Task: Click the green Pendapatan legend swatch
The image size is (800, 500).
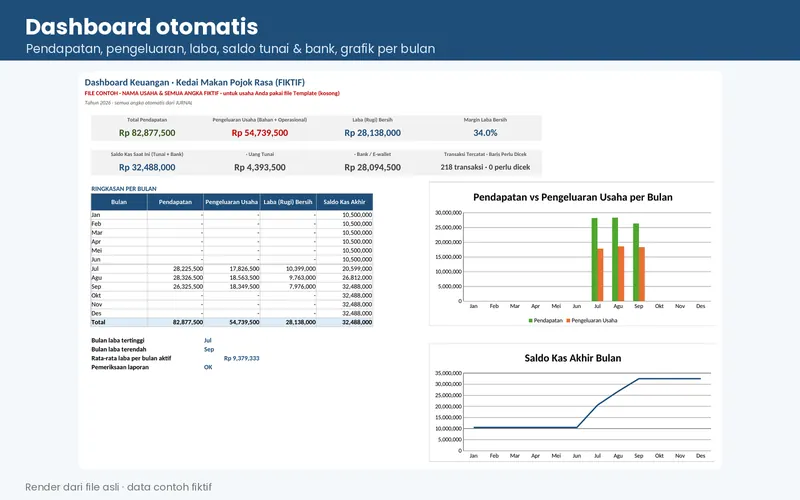Action: click(531, 321)
